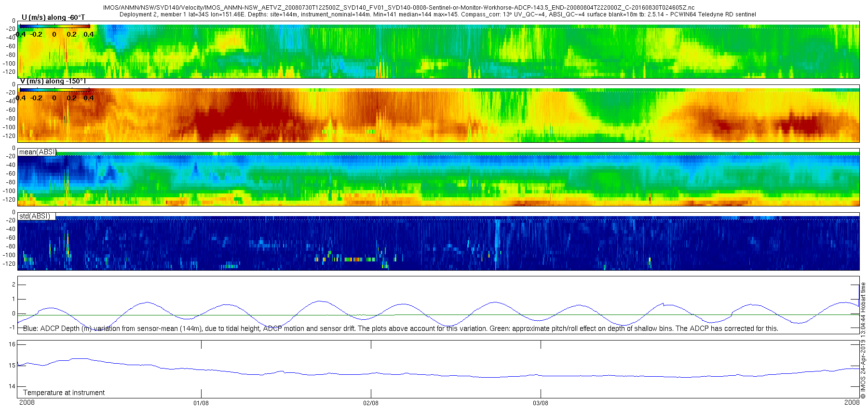This screenshot has height=410, width=868.
Task: Click the '01/08' date tick label
Action: pos(201,403)
